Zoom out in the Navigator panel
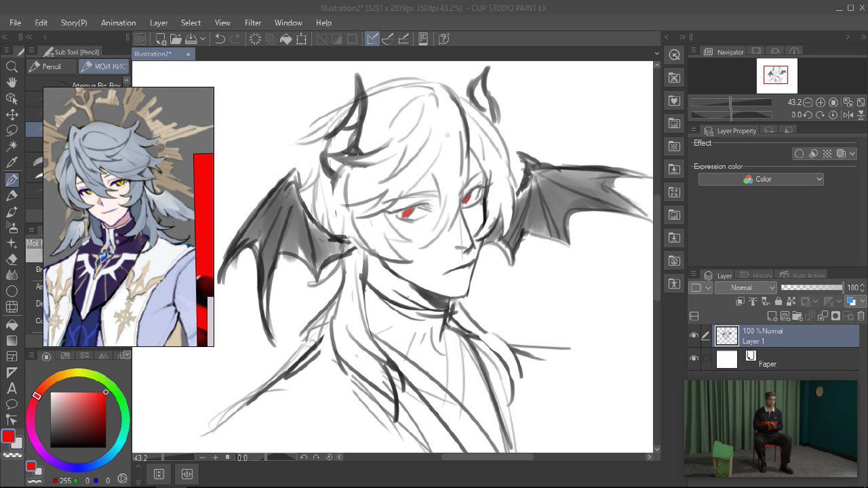Image resolution: width=868 pixels, height=488 pixels. 808,103
